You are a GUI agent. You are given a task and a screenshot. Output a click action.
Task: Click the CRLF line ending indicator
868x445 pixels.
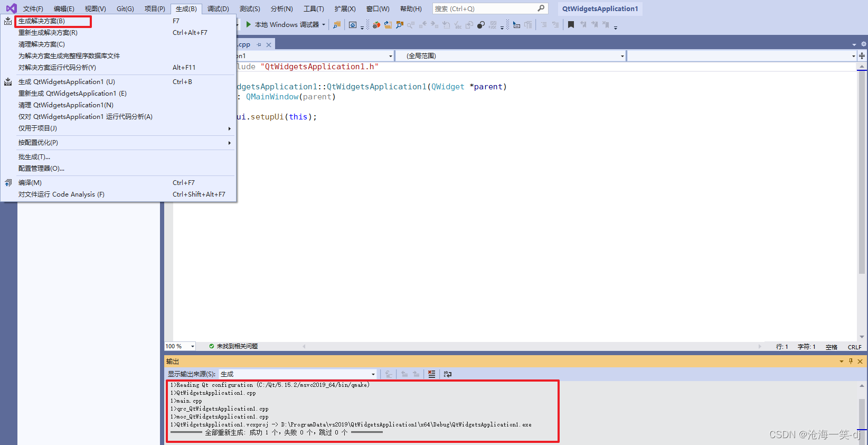point(854,347)
